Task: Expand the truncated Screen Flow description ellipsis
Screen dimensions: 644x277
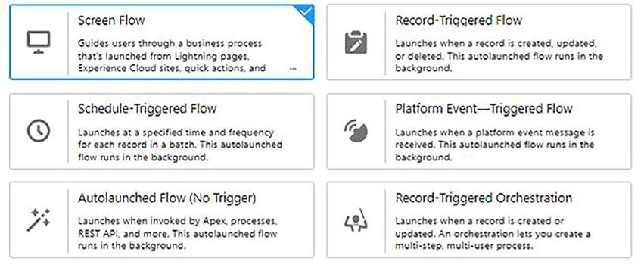Action: tap(293, 69)
